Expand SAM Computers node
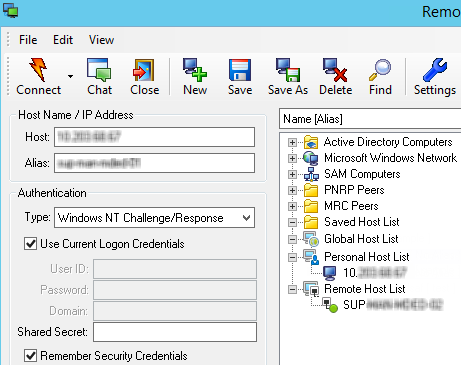 [x=292, y=174]
